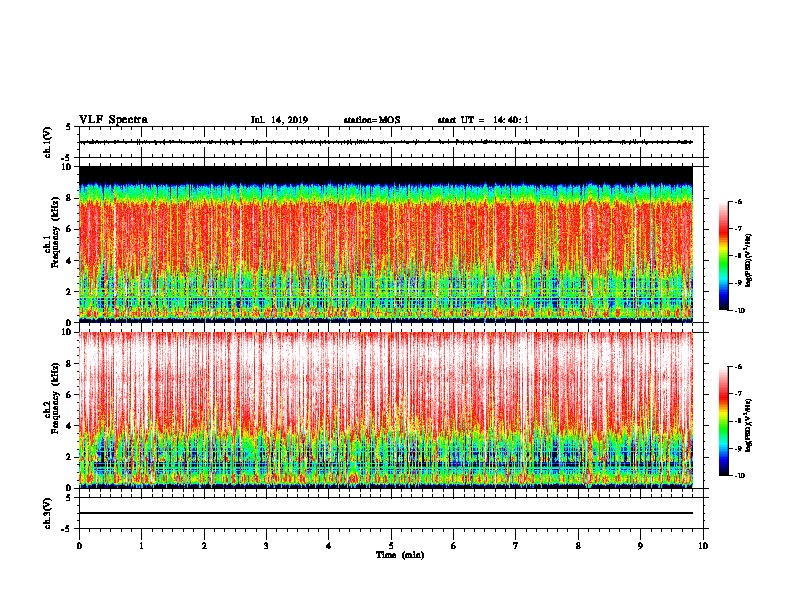Viewport: 792px width, 612px height.
Task: Click time axis tick label 6
Action: pos(454,546)
